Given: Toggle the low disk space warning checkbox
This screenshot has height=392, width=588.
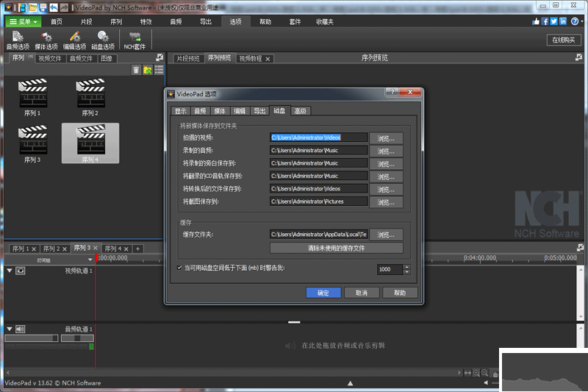Looking at the screenshot, I should point(180,268).
